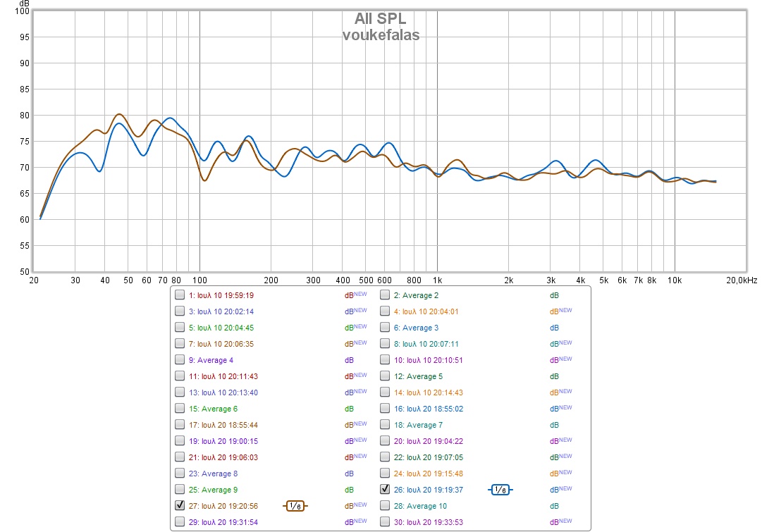Tick checkbox for 13: Ιουλ 10 20:13:40
Viewport: 762px width, 532px height.
(x=180, y=392)
